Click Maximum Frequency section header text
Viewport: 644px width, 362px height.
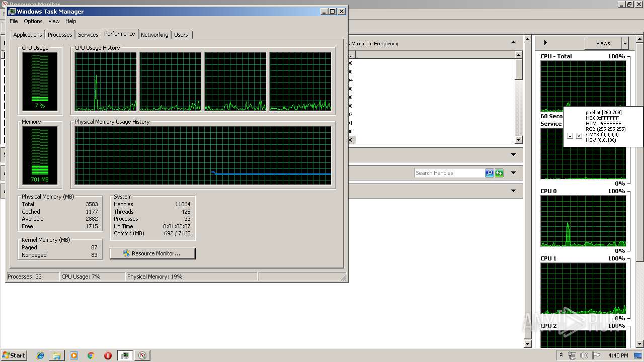[x=375, y=44]
